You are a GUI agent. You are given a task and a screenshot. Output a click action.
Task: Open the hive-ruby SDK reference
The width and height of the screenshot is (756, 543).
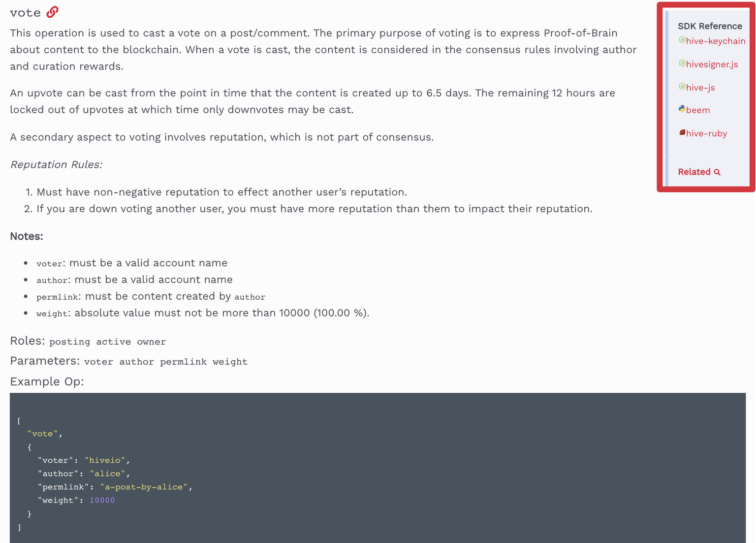tap(706, 133)
